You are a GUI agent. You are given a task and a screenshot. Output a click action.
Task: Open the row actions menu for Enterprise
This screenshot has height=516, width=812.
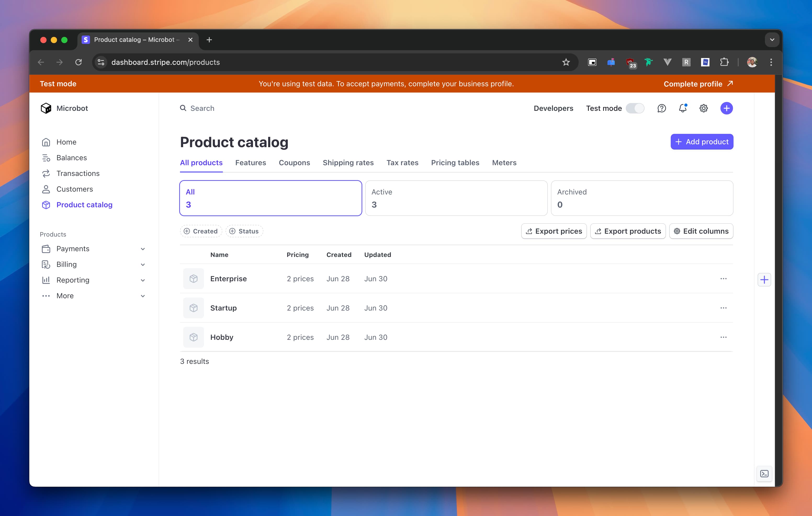723,279
